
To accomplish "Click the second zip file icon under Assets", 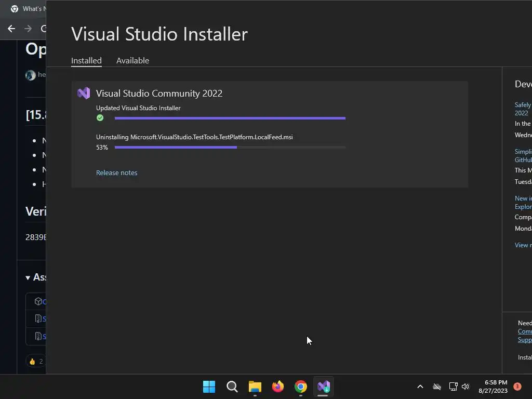I will coord(38,336).
